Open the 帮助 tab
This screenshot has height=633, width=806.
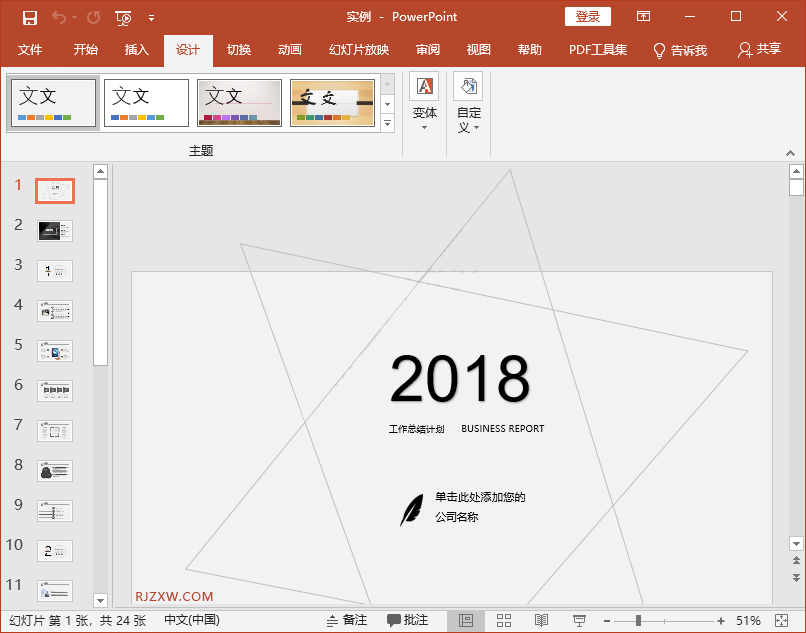(x=529, y=50)
